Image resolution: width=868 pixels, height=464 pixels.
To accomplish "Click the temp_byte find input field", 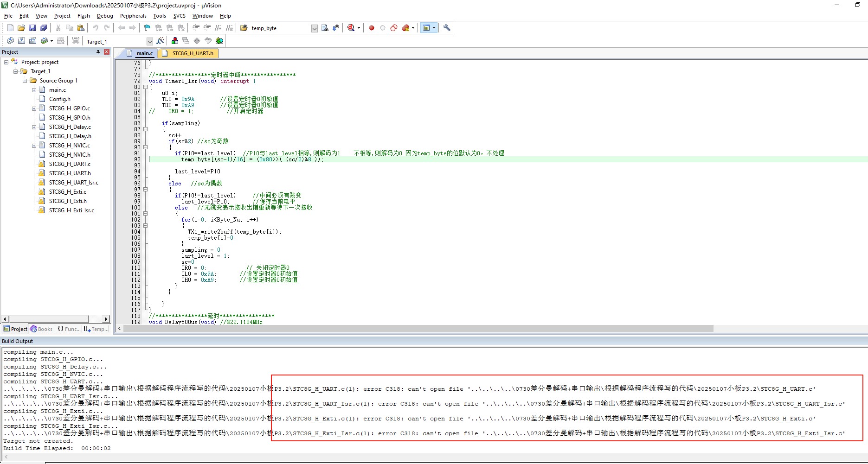I will [x=280, y=28].
